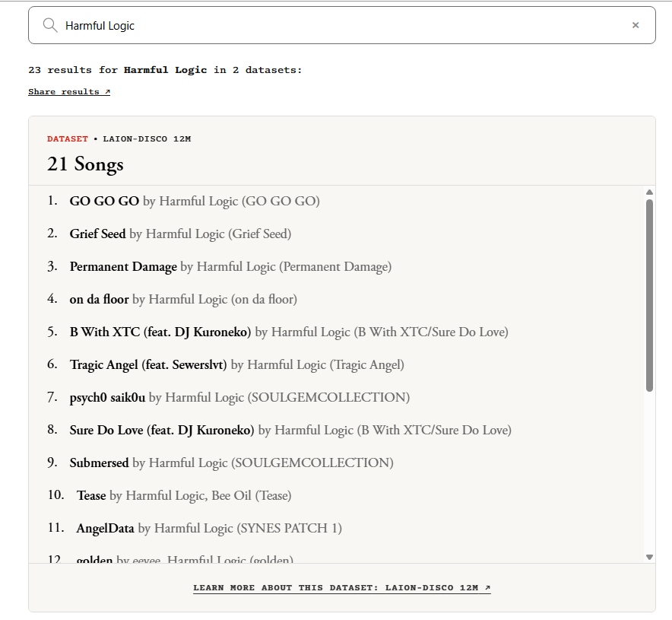Select Sure Do Love (feat. DJ Kuroneko)
672x620 pixels.
(x=162, y=430)
